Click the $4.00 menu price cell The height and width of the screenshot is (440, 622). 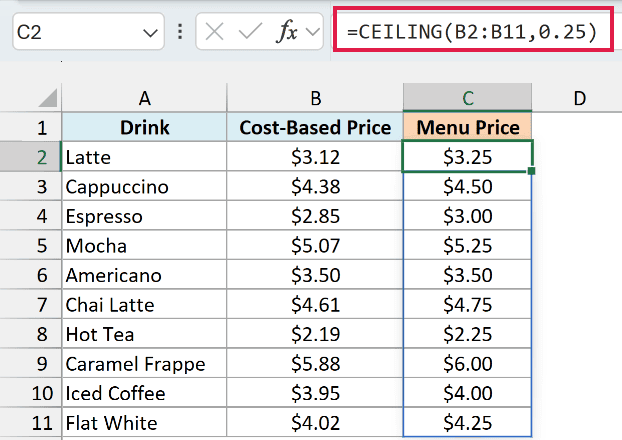pos(467,393)
